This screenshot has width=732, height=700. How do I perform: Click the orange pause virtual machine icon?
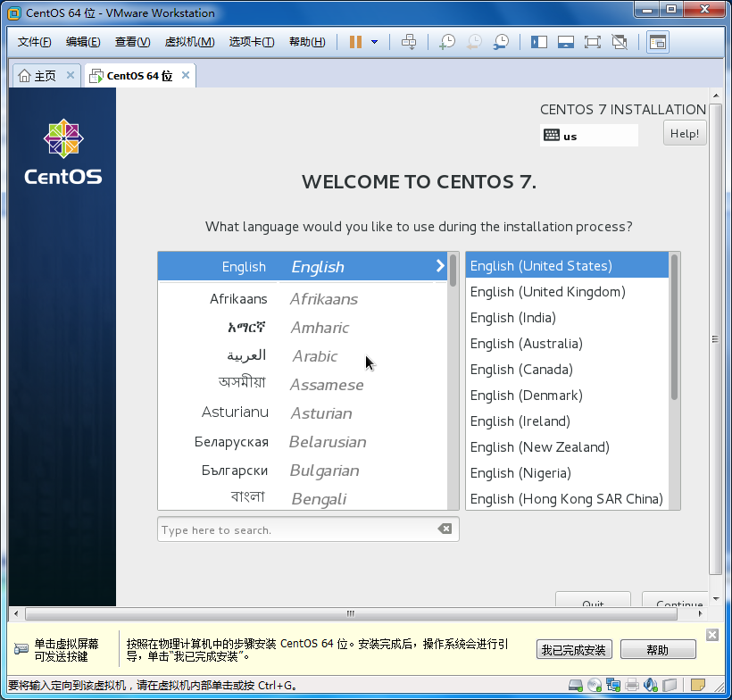[x=355, y=42]
